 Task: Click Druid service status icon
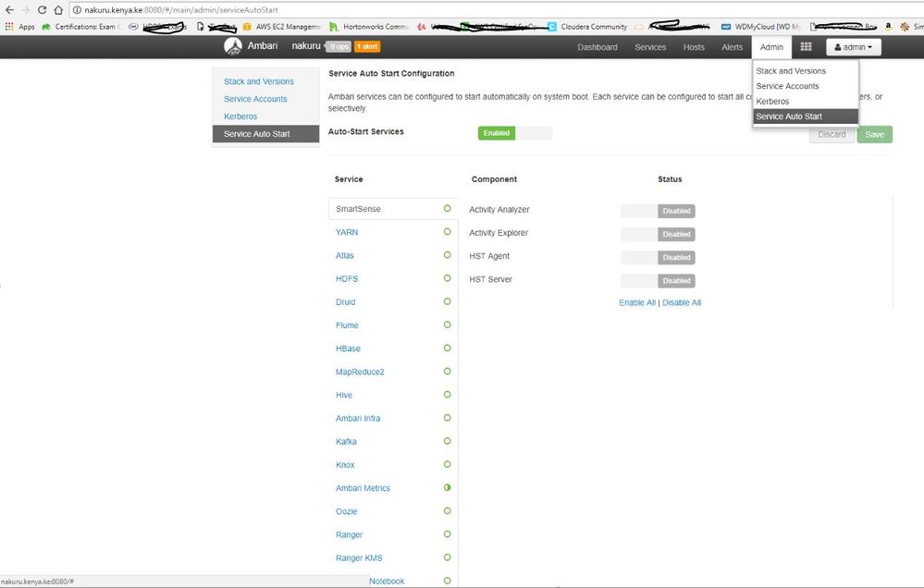448,301
